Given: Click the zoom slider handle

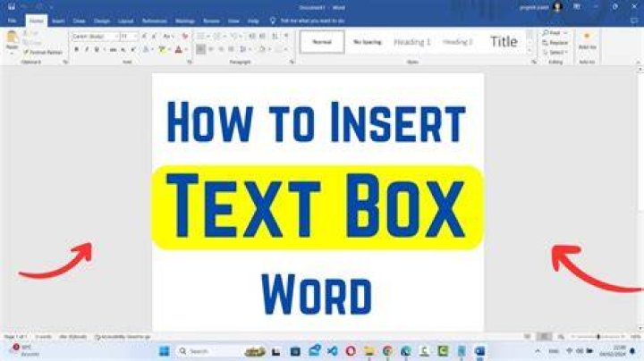Looking at the screenshot, I should click(598, 337).
